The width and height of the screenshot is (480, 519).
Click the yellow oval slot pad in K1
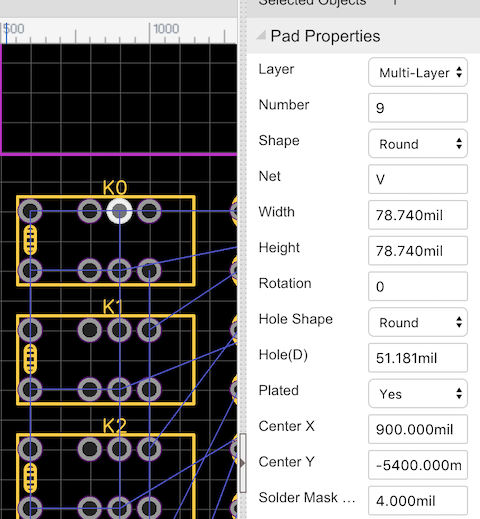click(x=30, y=359)
